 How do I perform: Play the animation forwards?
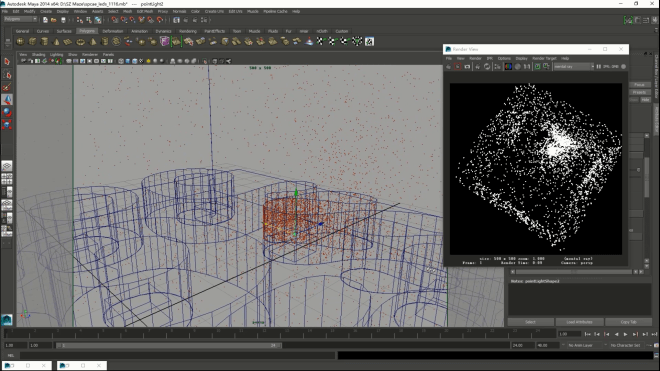click(625, 334)
